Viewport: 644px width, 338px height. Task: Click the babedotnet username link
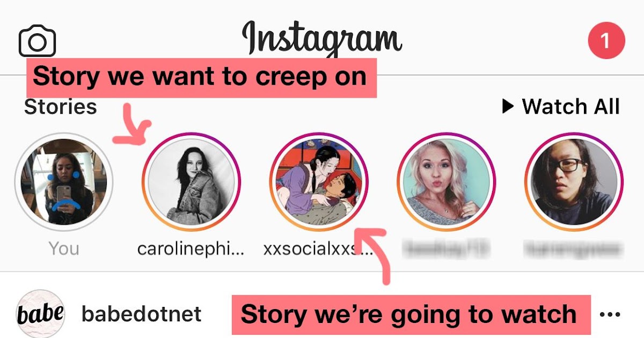pyautogui.click(x=142, y=314)
